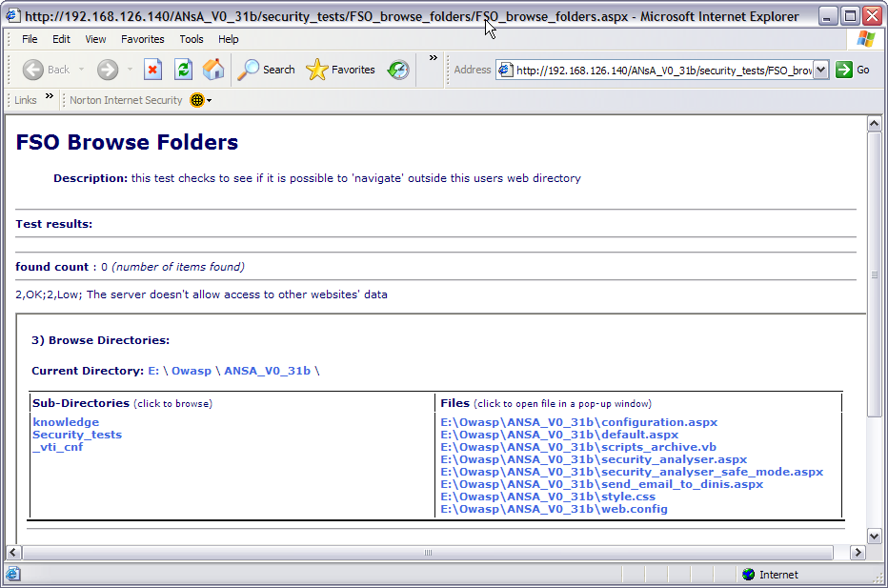Browse the Security_tests sub-directory
888x588 pixels.
[77, 435]
